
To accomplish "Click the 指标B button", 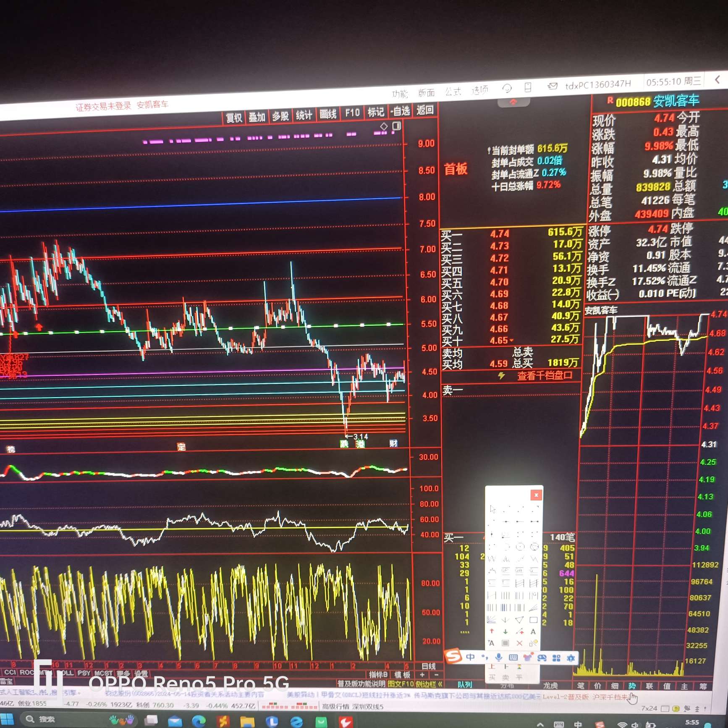I will 378,675.
